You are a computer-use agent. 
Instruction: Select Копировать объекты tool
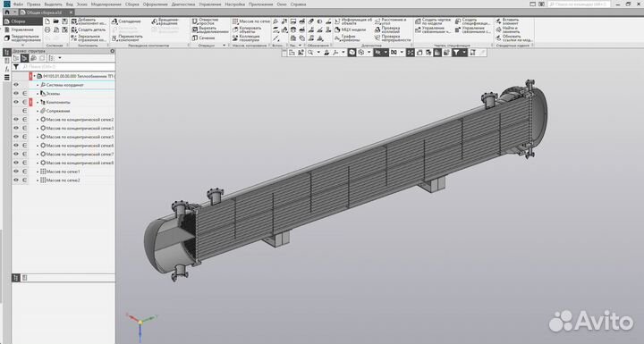coord(247,30)
